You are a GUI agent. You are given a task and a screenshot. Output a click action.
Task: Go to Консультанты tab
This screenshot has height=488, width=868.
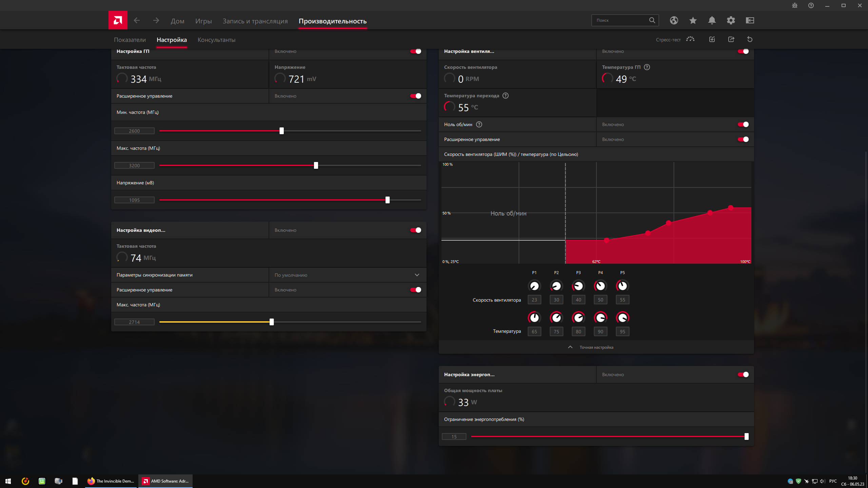[216, 40]
